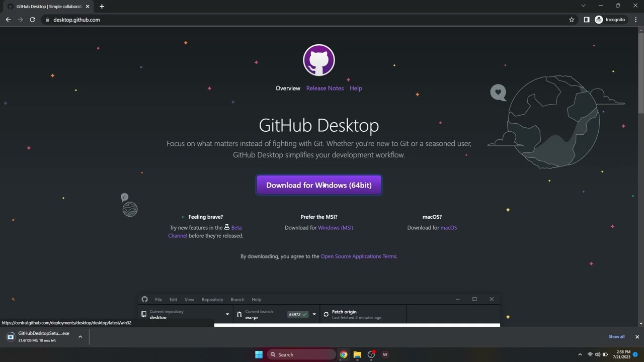Viewport: 644px width, 362px height.
Task: Click the taskbar Search box
Action: [x=301, y=354]
